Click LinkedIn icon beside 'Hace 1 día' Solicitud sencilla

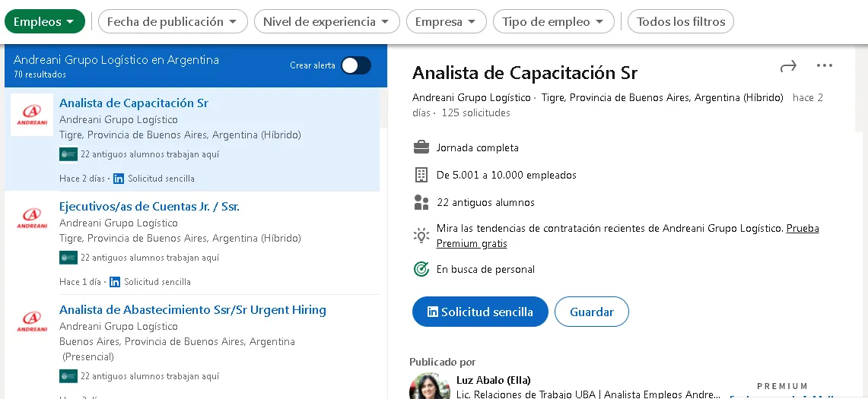115,282
